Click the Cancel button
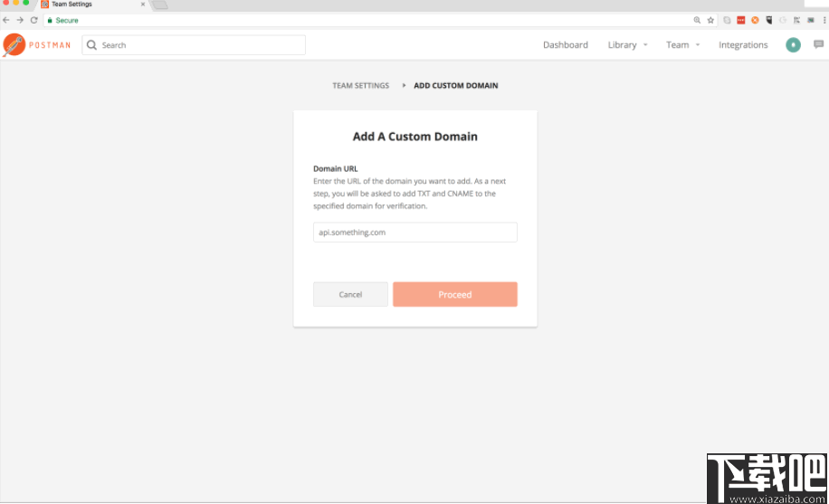This screenshot has height=504, width=829. 350,294
